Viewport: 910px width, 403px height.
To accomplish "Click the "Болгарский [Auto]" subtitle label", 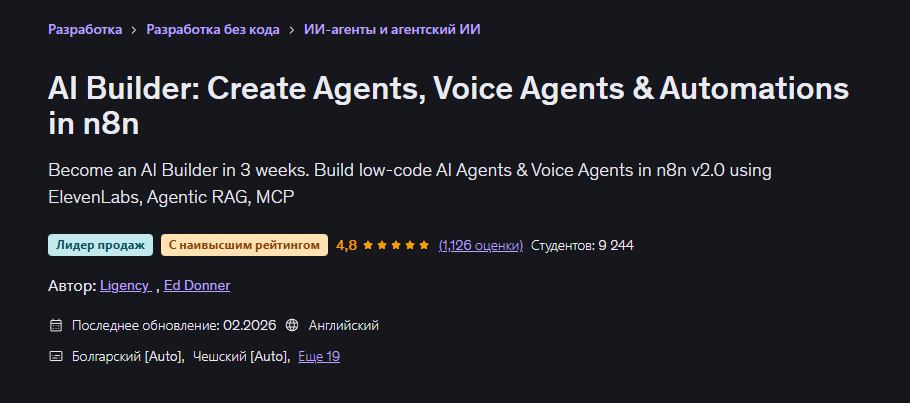I will point(127,356).
